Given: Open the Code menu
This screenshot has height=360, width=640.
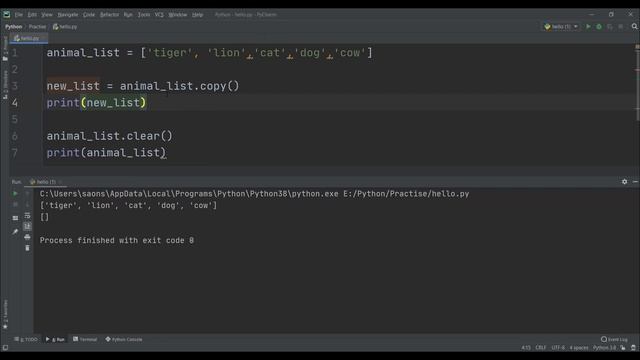Looking at the screenshot, I should (x=89, y=15).
